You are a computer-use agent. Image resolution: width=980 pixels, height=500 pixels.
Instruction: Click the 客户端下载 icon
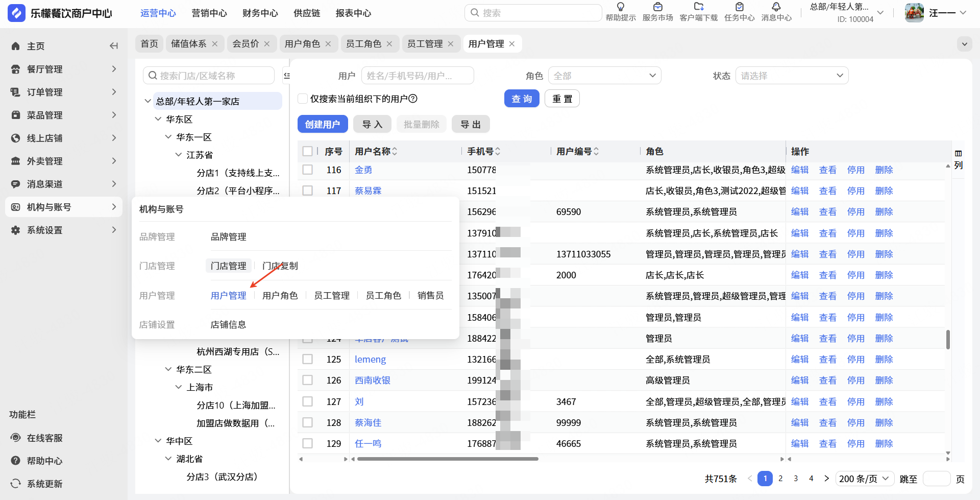(699, 7)
